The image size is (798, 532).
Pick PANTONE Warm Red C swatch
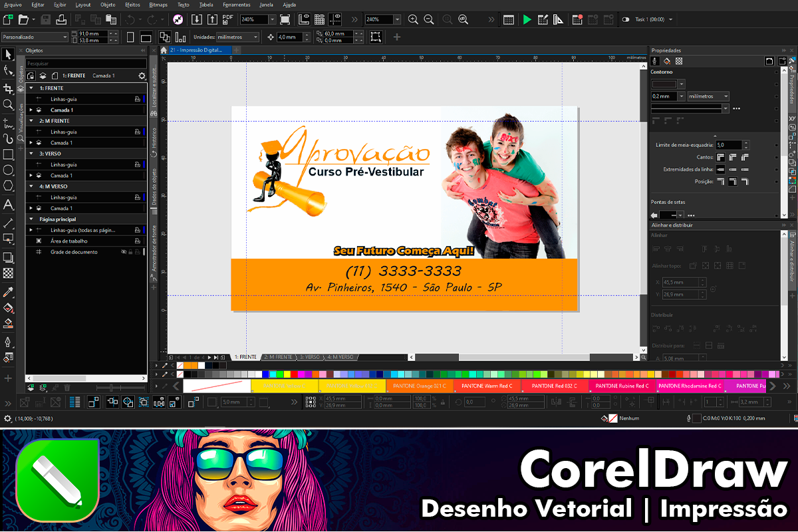[487, 386]
